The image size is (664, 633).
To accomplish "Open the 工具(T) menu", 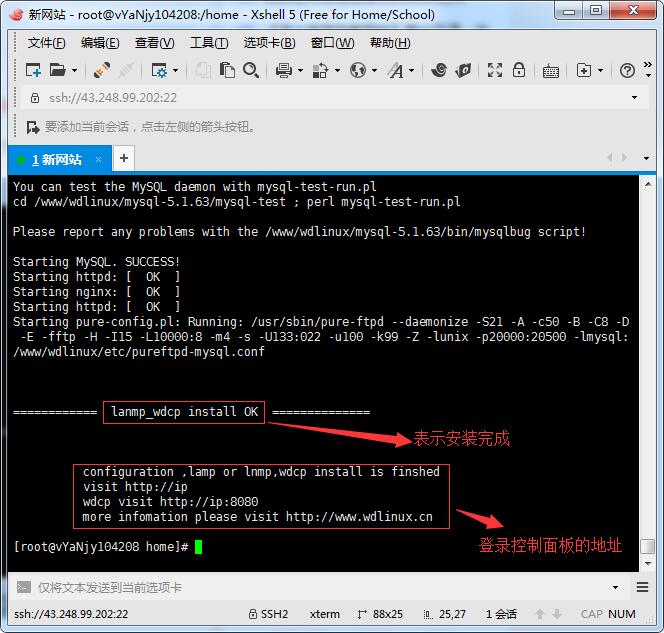I will click(x=208, y=43).
